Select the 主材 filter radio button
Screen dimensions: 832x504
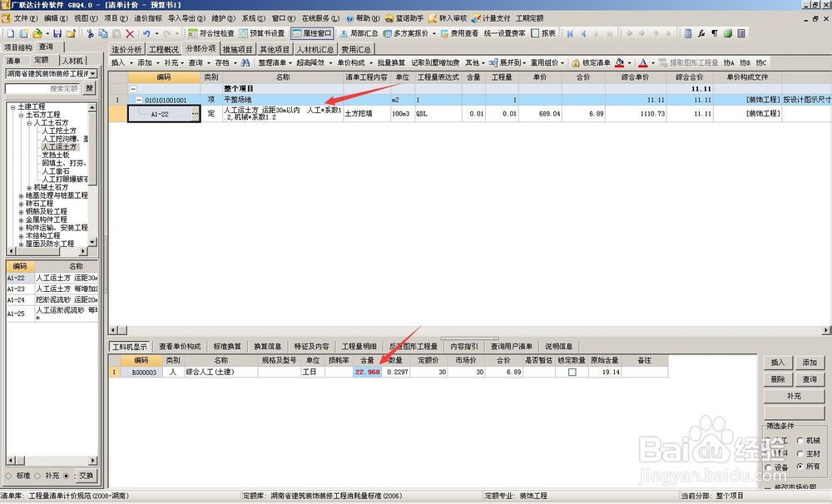[800, 453]
